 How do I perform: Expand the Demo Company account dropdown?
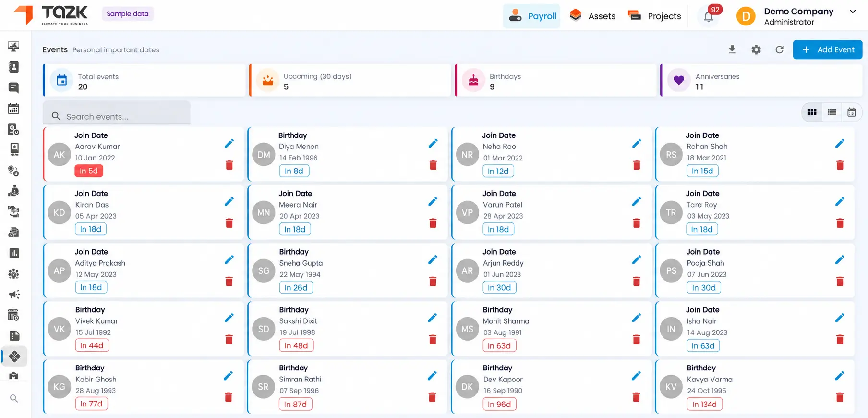tap(853, 12)
